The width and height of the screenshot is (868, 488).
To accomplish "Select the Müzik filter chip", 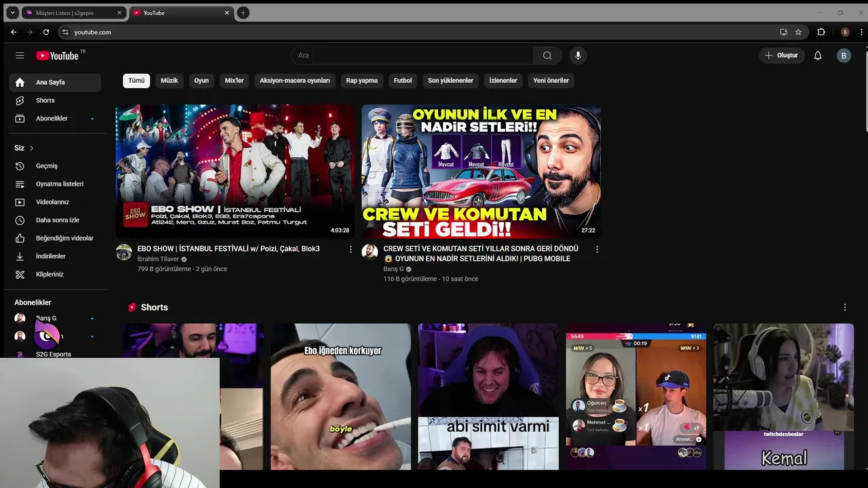I will (169, 81).
